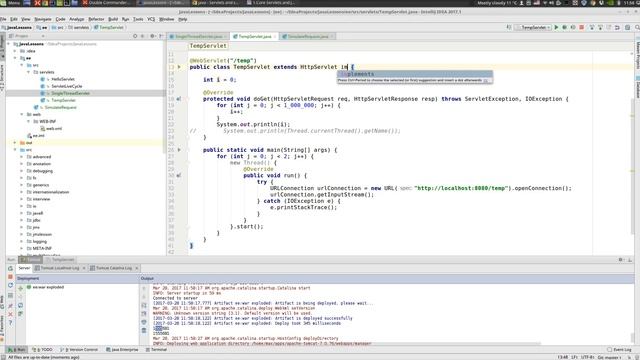Screen dimensions: 640x360
Task: Open the Version Control tool window
Action: pos(79,350)
